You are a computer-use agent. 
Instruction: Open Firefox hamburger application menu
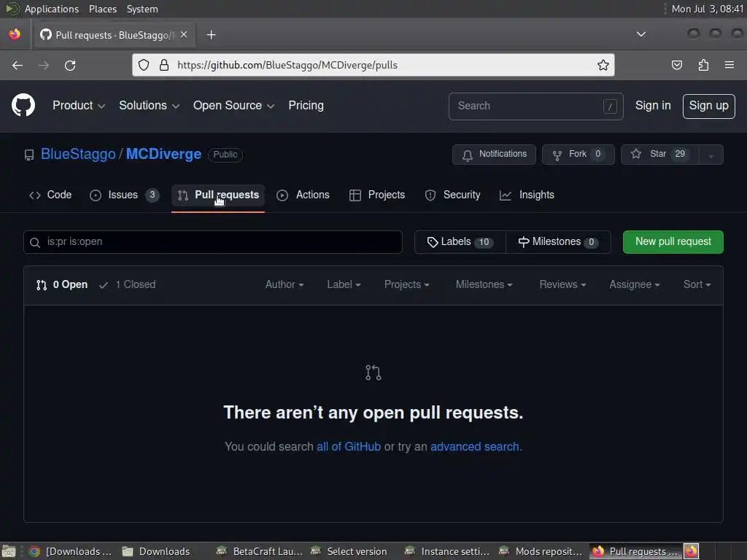coord(729,65)
